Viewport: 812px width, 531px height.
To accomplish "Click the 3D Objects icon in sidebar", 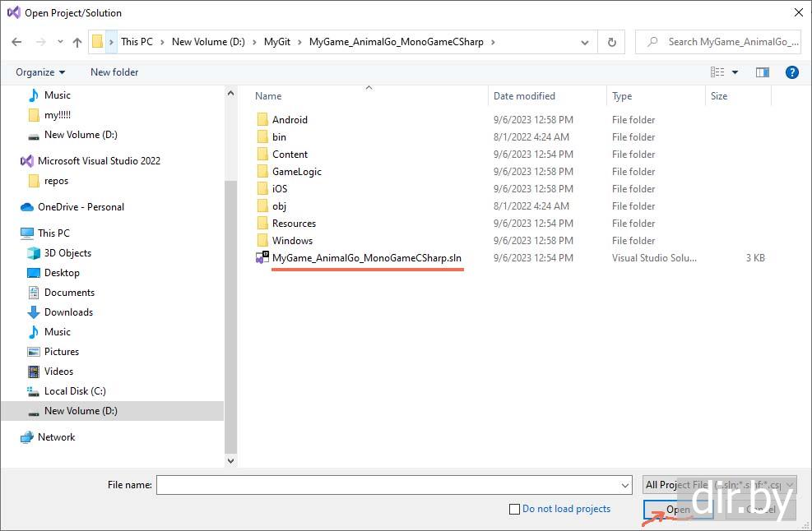I will [x=34, y=253].
